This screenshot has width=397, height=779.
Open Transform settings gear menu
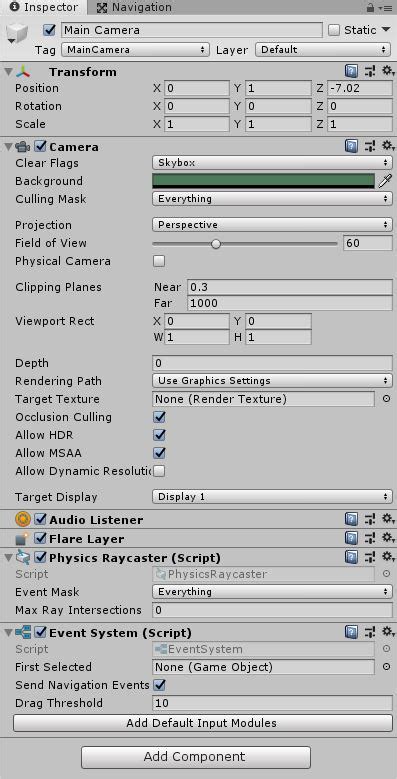point(388,72)
